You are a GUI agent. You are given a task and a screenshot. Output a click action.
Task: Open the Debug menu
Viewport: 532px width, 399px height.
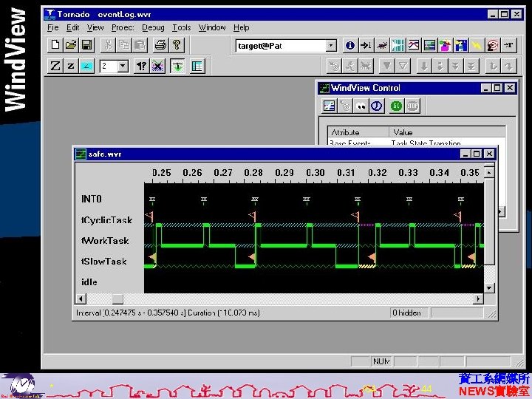tap(153, 27)
